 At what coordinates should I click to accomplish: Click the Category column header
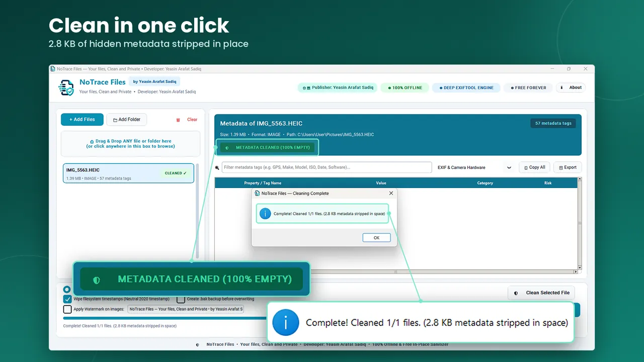point(485,183)
